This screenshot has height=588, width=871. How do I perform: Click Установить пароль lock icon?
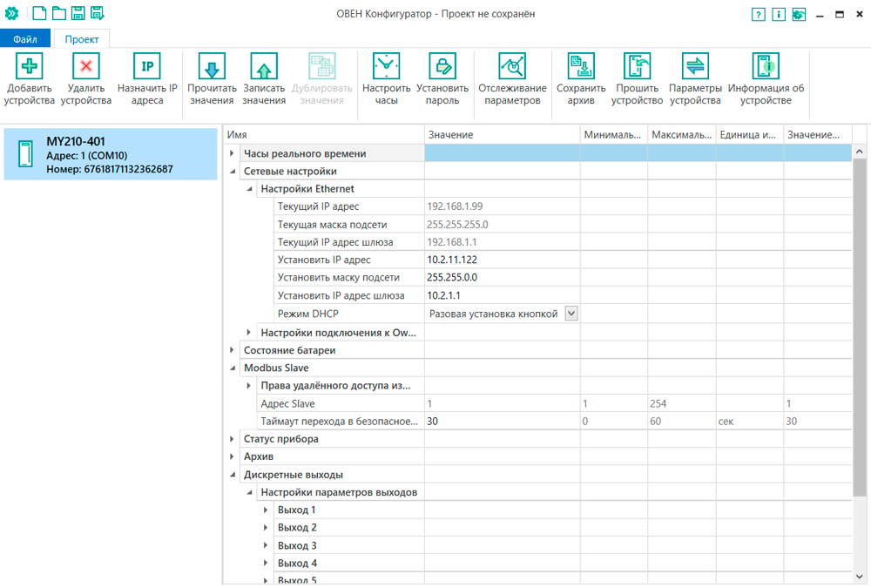(442, 67)
